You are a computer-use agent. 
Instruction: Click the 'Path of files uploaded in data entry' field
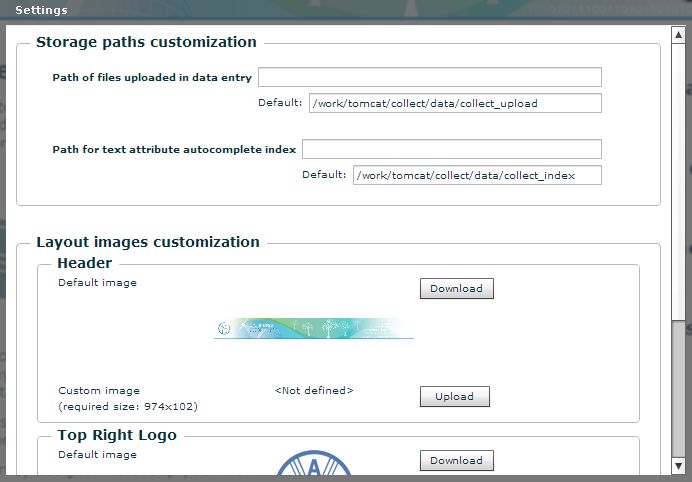click(430, 77)
